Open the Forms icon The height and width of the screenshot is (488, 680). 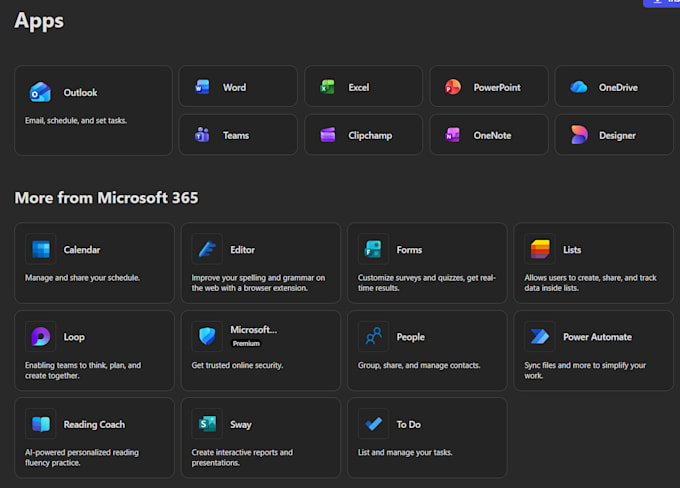tap(373, 249)
